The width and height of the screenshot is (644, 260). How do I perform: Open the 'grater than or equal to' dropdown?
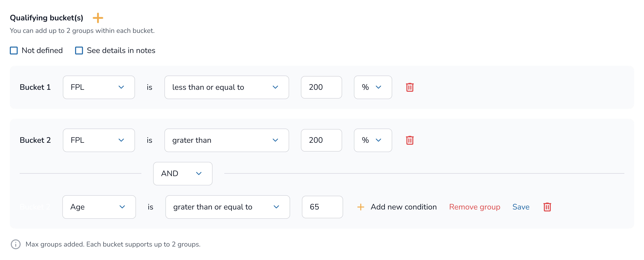pos(228,207)
